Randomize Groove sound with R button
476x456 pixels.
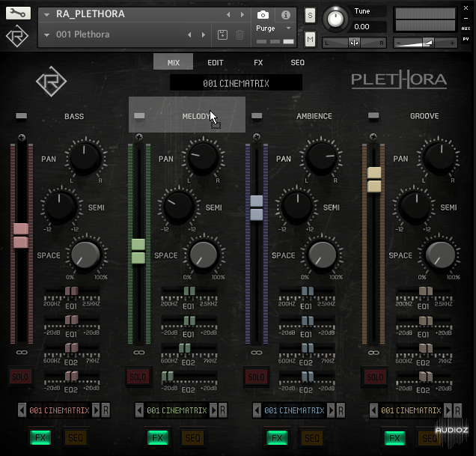457,410
